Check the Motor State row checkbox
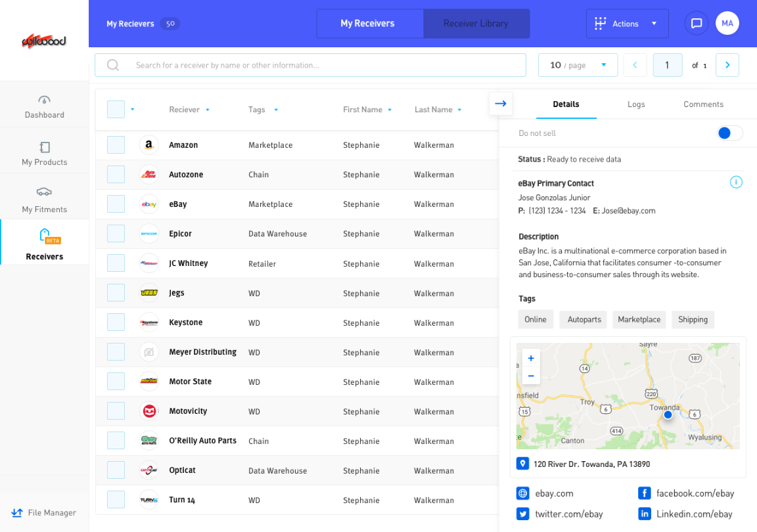 pyautogui.click(x=116, y=382)
